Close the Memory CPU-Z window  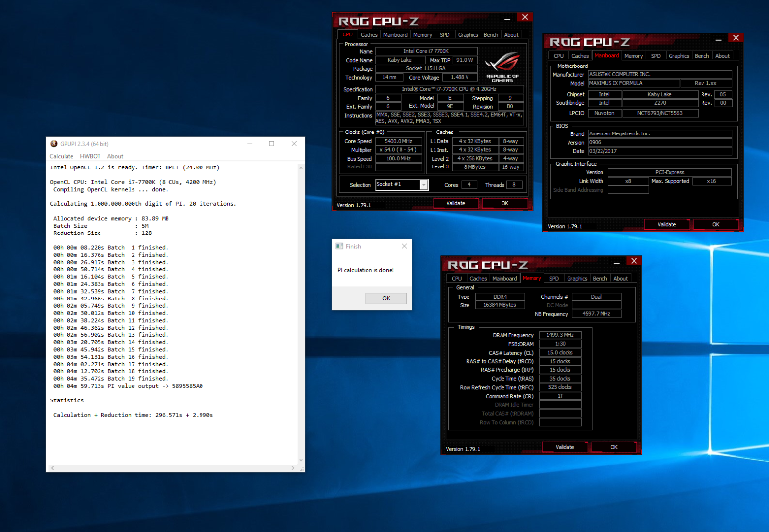pyautogui.click(x=634, y=261)
